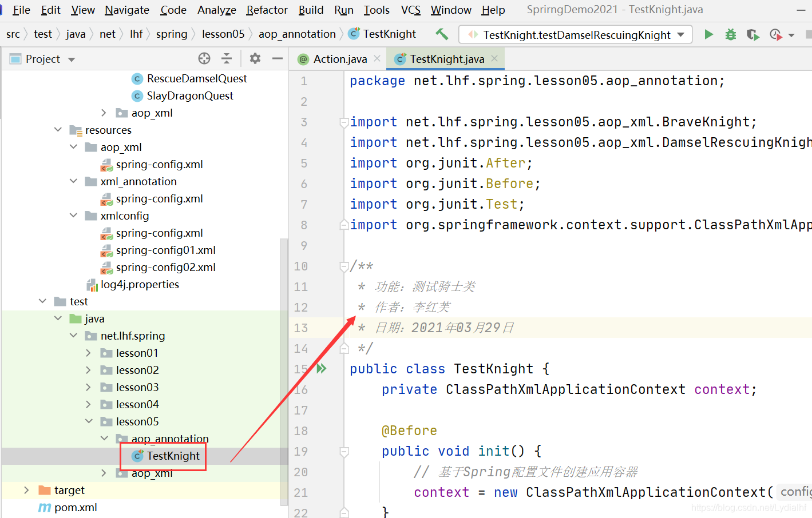The image size is (812, 518).
Task: Open spring-config.xml under xml_annotation
Action: (159, 198)
